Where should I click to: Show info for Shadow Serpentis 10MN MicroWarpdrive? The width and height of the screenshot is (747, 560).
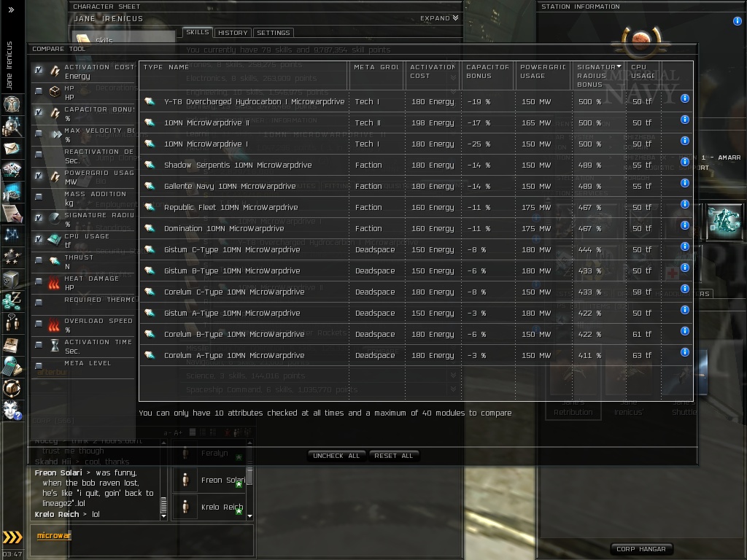(684, 162)
